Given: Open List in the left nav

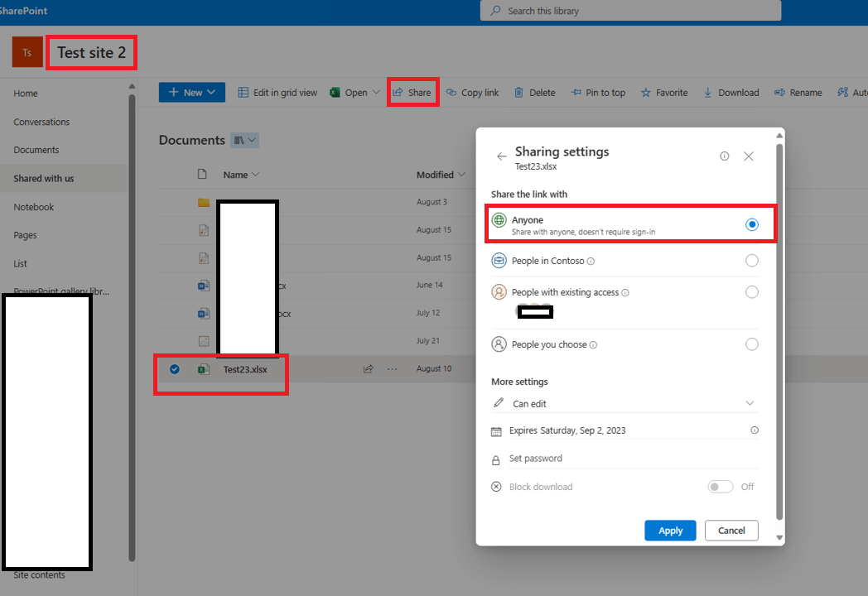Looking at the screenshot, I should pos(20,263).
